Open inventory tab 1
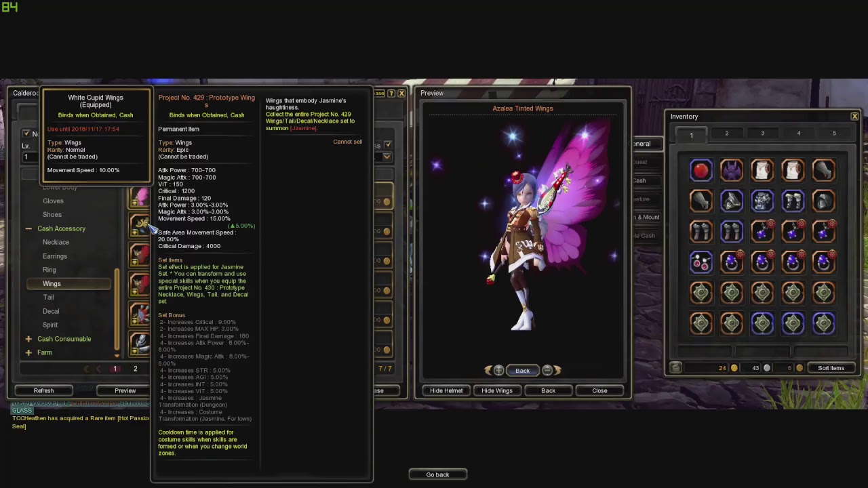 tap(691, 134)
